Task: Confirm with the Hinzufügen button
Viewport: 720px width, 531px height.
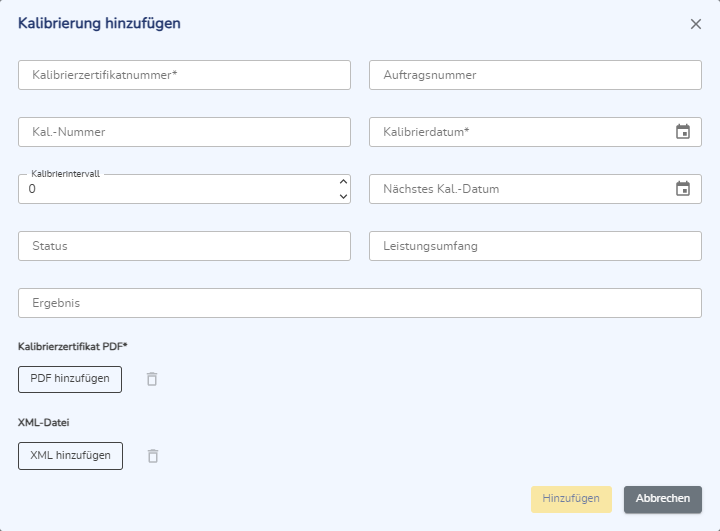Action: 571,499
